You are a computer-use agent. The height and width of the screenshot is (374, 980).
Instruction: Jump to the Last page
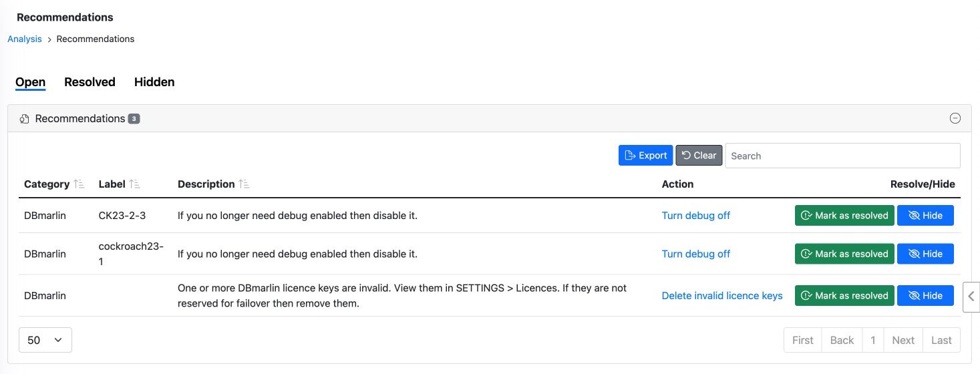click(941, 340)
